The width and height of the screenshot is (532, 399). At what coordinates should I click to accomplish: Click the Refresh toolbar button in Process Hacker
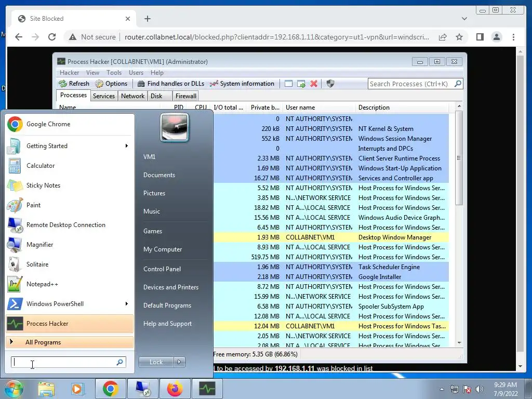74,84
